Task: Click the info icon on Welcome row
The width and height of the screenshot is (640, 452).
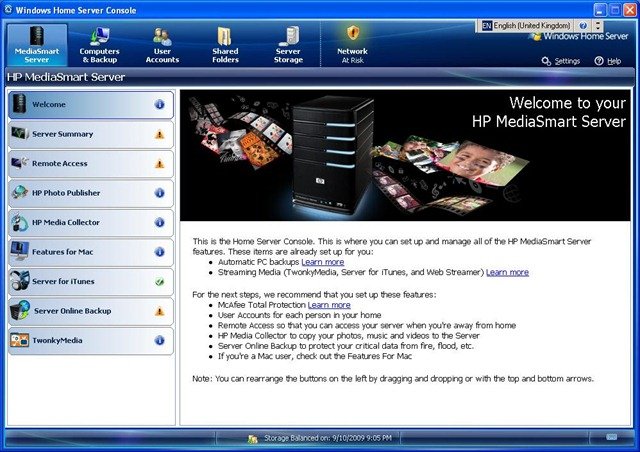Action: click(160, 105)
